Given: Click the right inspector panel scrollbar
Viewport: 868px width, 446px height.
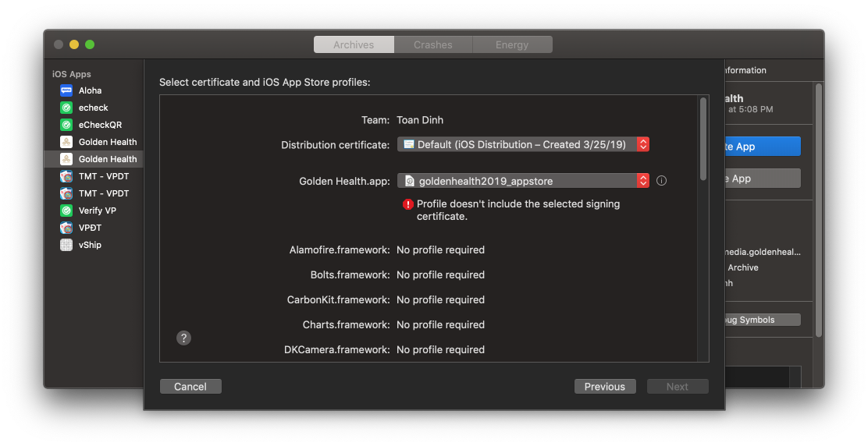Looking at the screenshot, I should pyautogui.click(x=818, y=211).
